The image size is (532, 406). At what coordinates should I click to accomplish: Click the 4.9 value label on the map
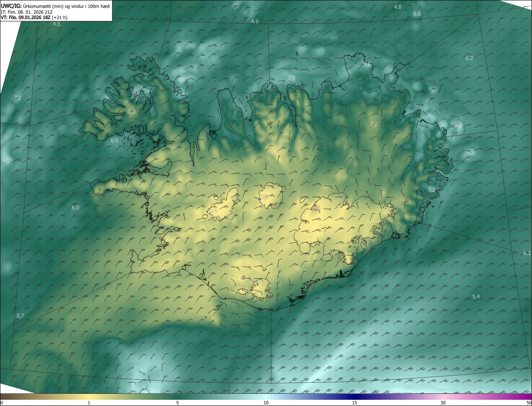(255, 21)
